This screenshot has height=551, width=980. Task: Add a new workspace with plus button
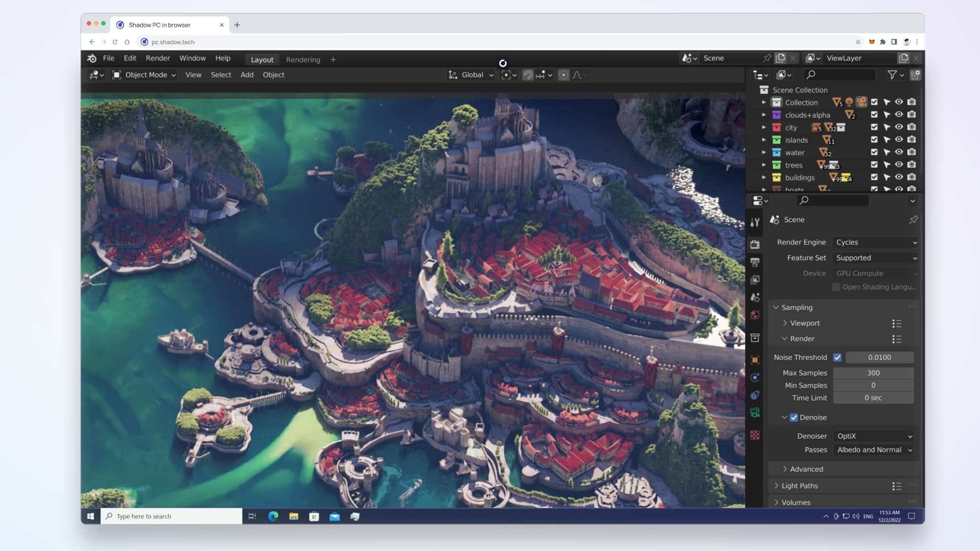pos(333,60)
